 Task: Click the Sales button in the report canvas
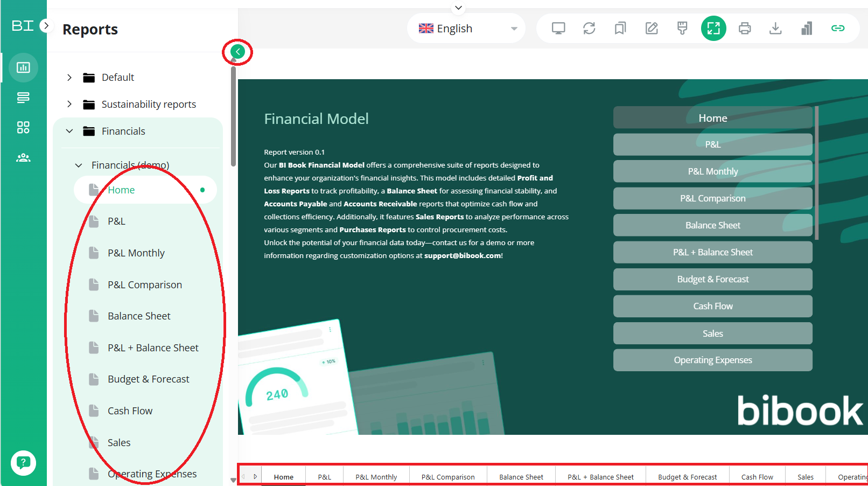coord(713,333)
